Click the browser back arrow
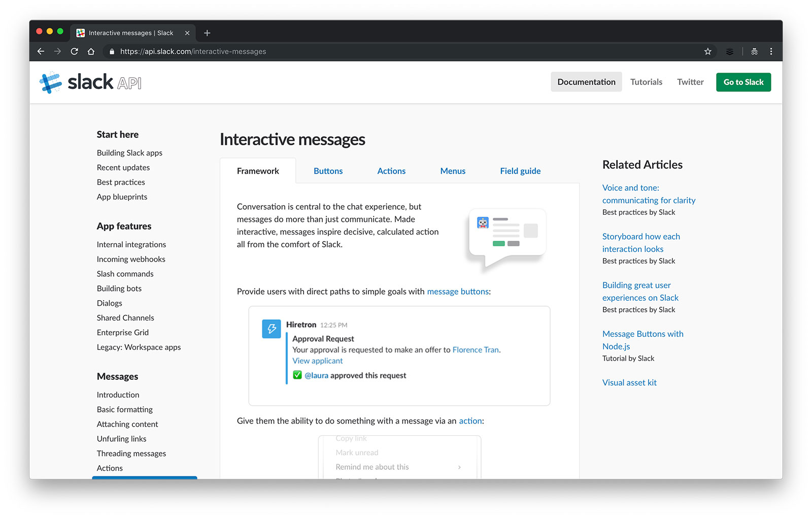This screenshot has width=812, height=518. coord(41,51)
